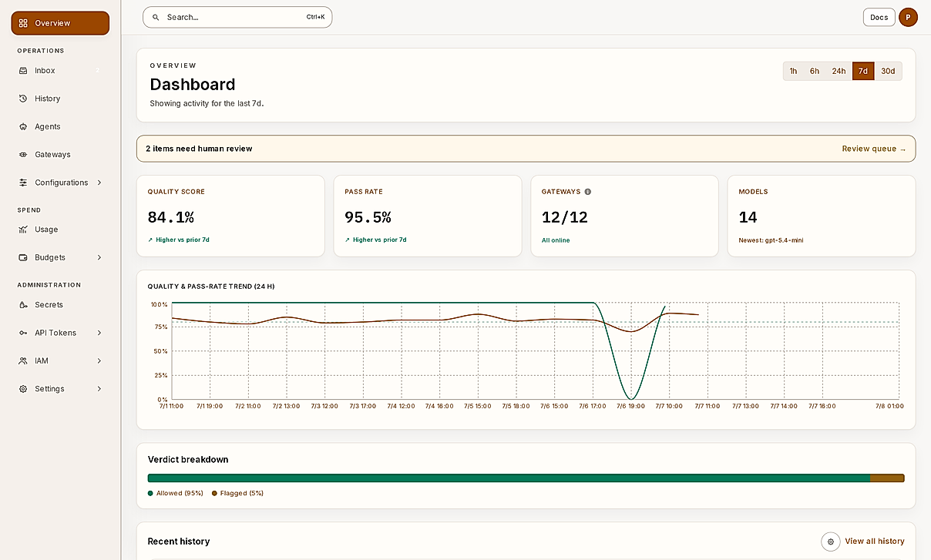The width and height of the screenshot is (931, 560).
Task: Click the Models count 14
Action: pos(748,217)
